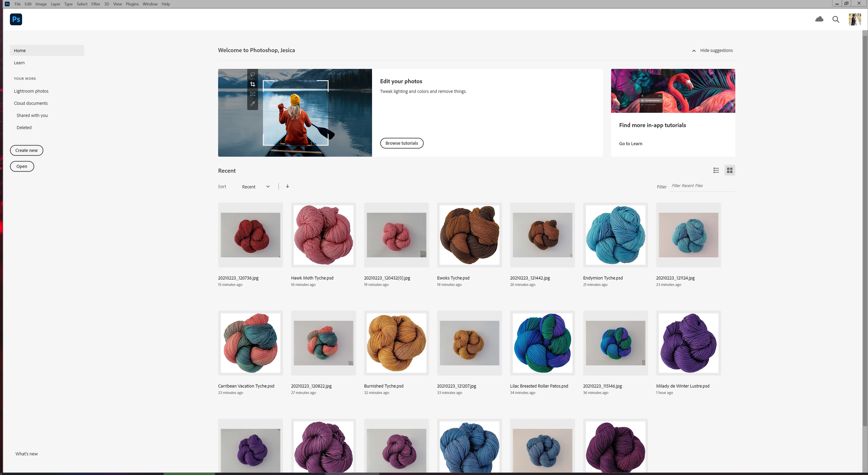Toggle sort direction arrow
The width and height of the screenshot is (868, 475).
288,186
